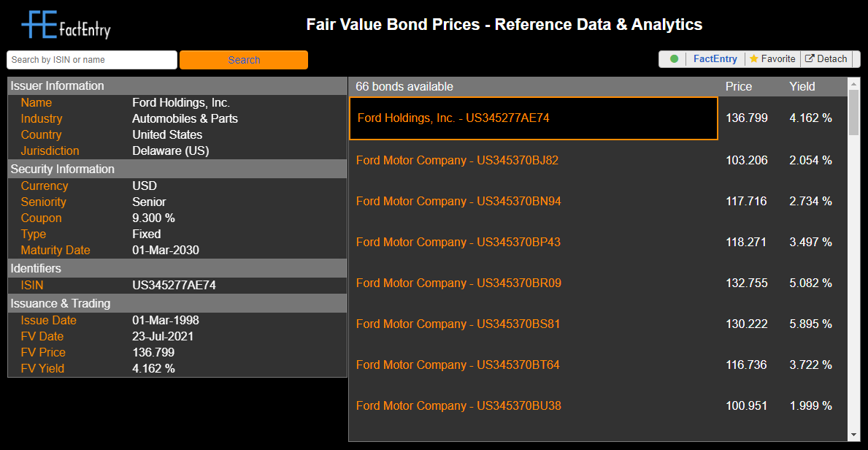Screen dimensions: 868x450
Task: Click price 100.951 in bond list
Action: [x=746, y=405]
